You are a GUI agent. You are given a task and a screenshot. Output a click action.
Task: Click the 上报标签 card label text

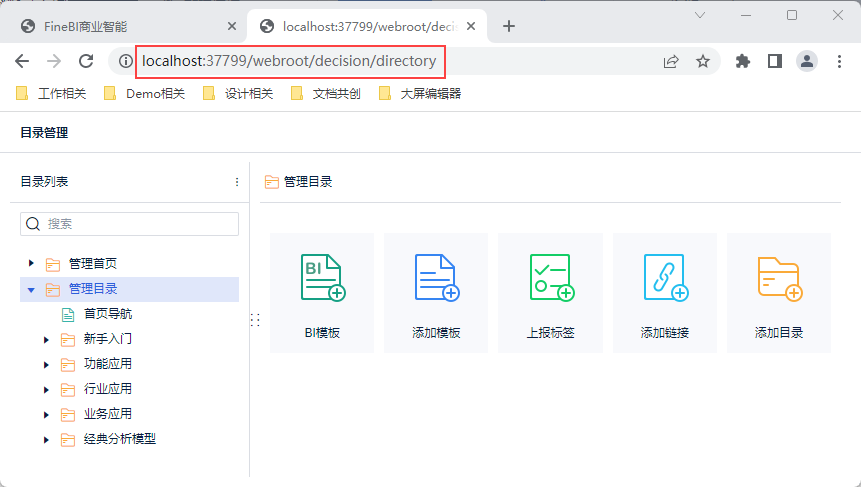pyautogui.click(x=551, y=333)
